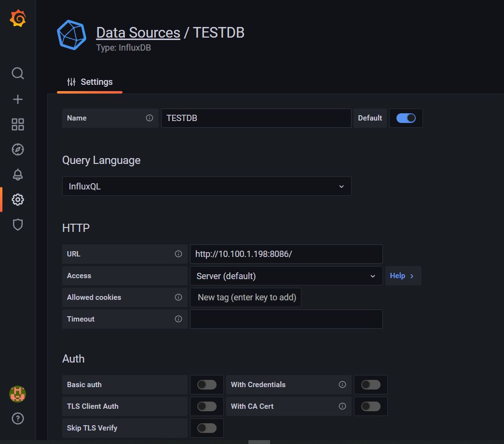Viewport: 504px width, 444px height.
Task: Enable the With CA Cert toggle
Action: [370, 406]
